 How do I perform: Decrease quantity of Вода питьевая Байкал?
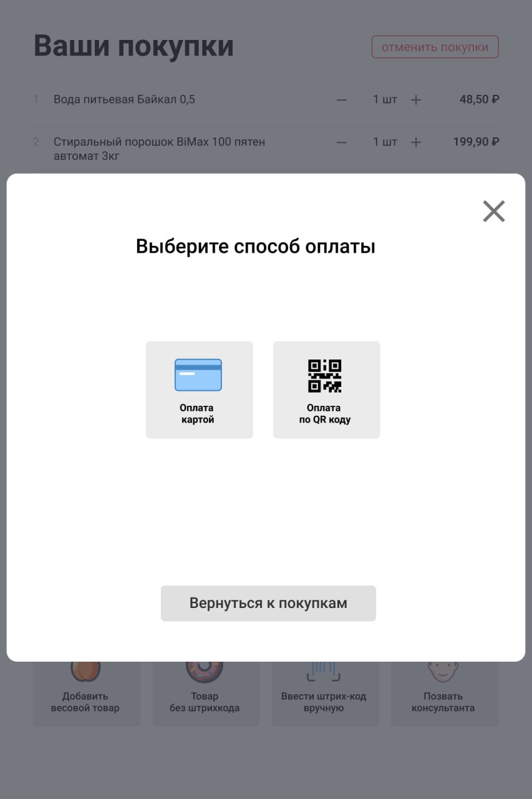coord(341,100)
